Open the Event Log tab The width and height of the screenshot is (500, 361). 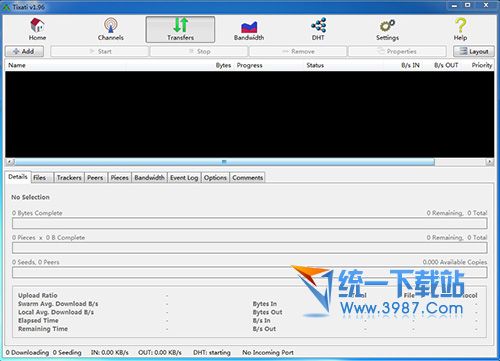pyautogui.click(x=184, y=178)
